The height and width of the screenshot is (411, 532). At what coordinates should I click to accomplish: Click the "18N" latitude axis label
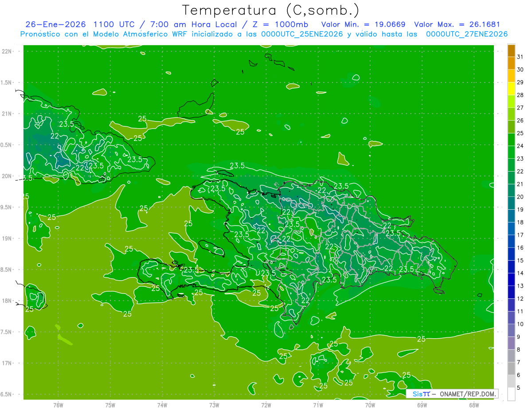(x=6, y=301)
